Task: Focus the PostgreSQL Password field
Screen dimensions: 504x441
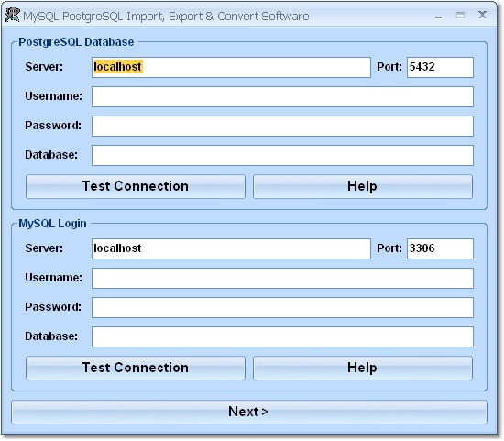Action: pyautogui.click(x=282, y=127)
